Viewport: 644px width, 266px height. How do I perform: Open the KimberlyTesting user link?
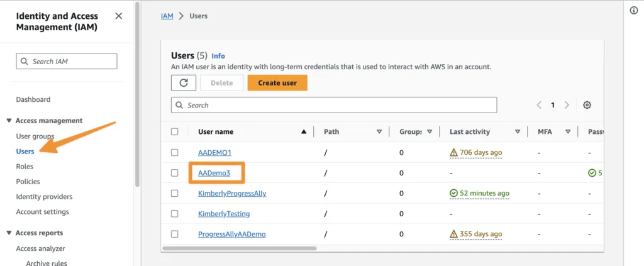point(224,213)
